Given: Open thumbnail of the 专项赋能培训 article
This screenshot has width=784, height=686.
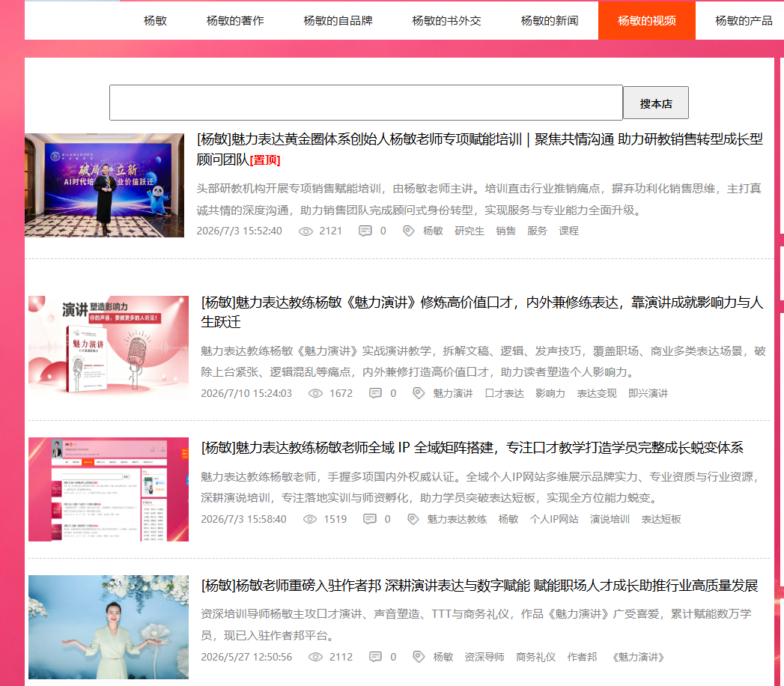Looking at the screenshot, I should pos(105,185).
